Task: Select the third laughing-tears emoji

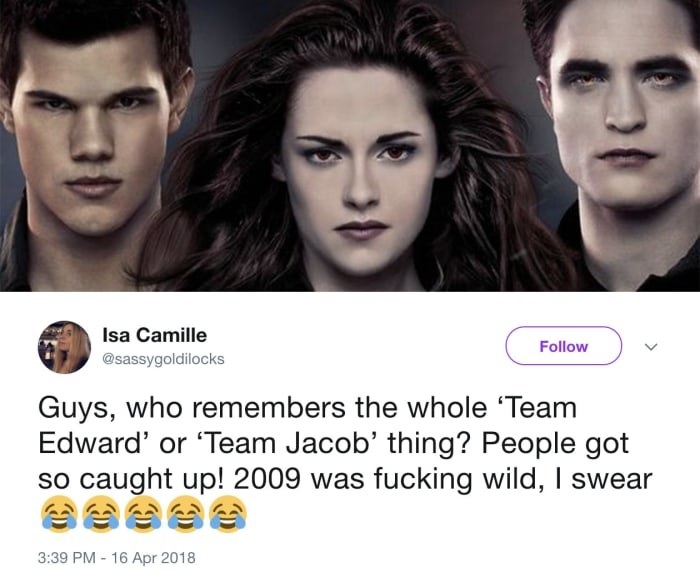Action: point(143,514)
